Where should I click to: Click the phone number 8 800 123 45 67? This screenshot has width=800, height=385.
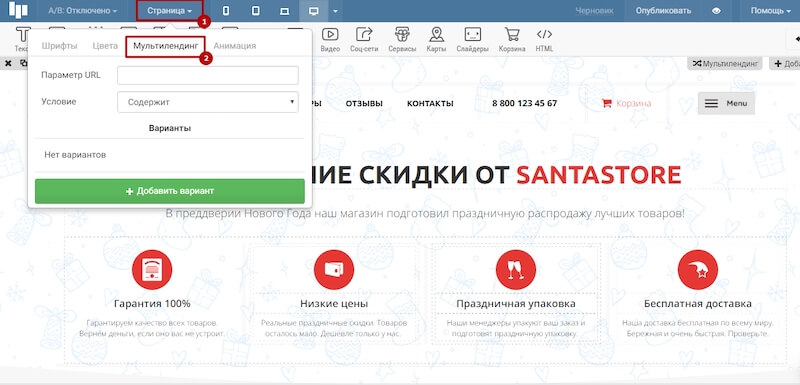524,104
